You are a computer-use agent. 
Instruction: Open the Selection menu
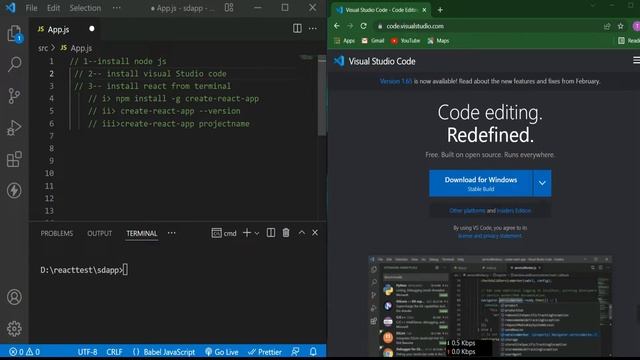click(85, 8)
